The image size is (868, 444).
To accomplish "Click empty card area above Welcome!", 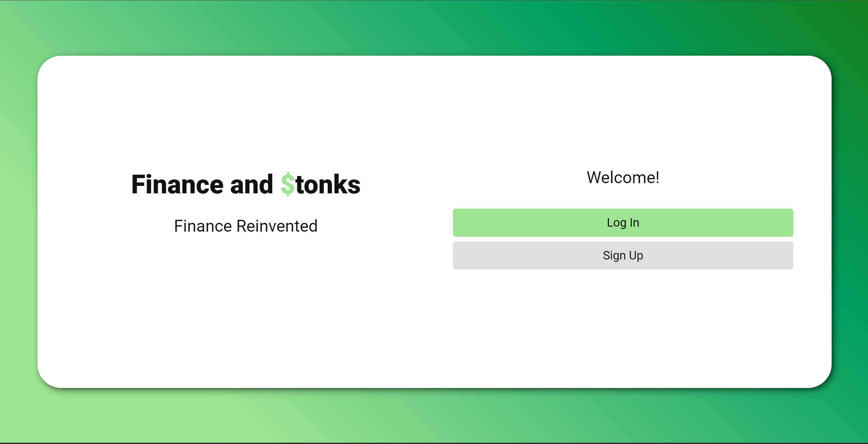I will coord(623,112).
